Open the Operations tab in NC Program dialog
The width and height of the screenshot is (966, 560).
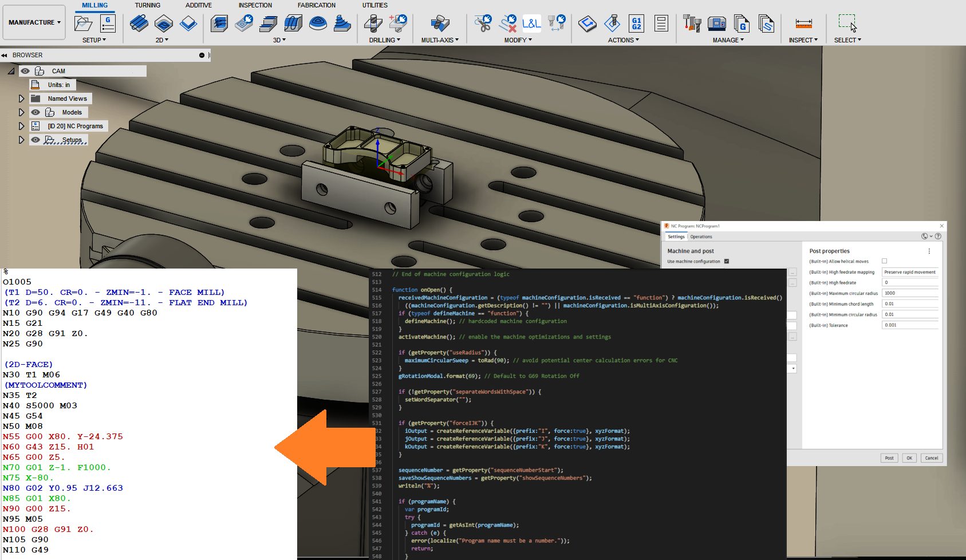(701, 236)
